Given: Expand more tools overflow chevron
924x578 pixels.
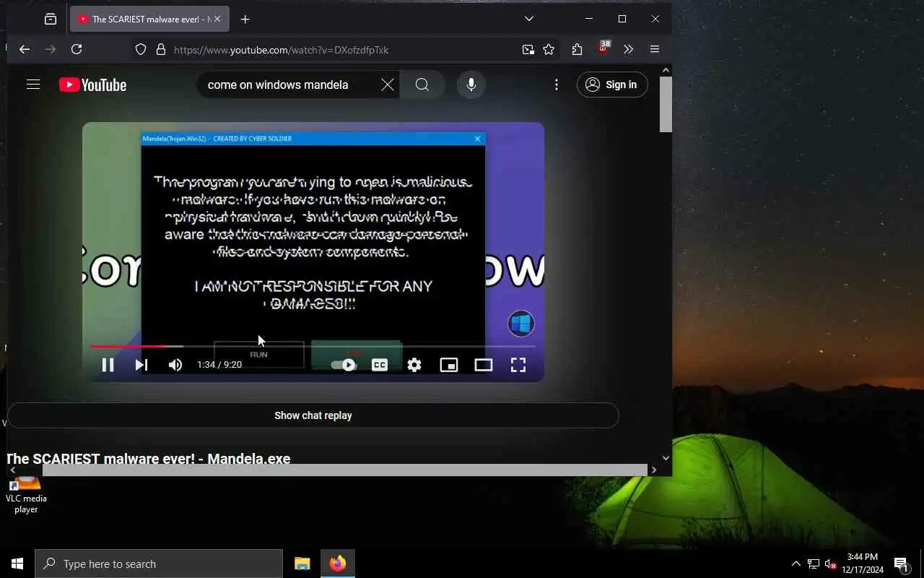Looking at the screenshot, I should tap(628, 50).
